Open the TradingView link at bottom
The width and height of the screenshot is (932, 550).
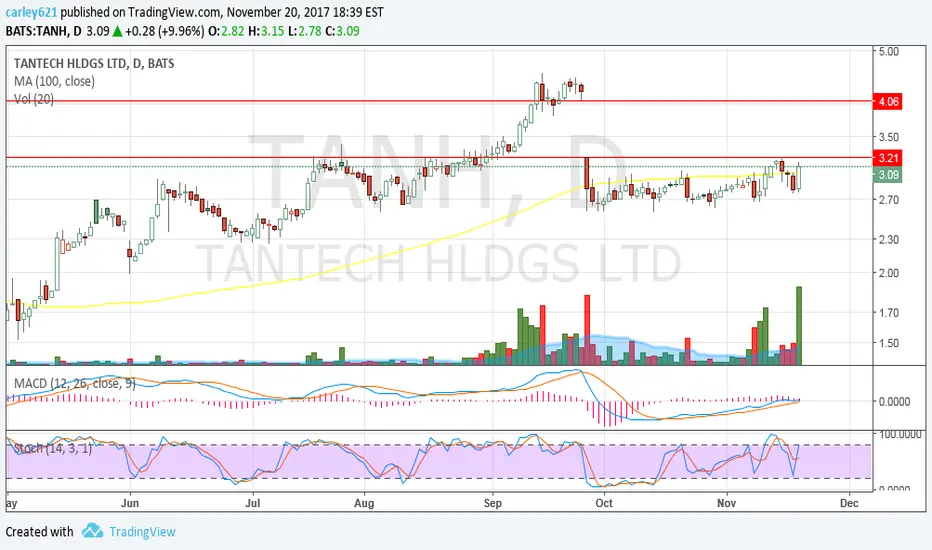coord(142,532)
